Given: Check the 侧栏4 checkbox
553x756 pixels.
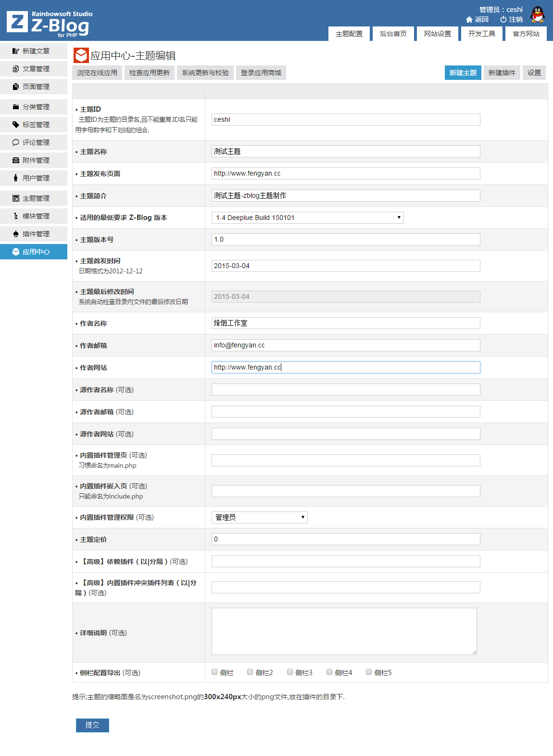Looking at the screenshot, I should 329,672.
